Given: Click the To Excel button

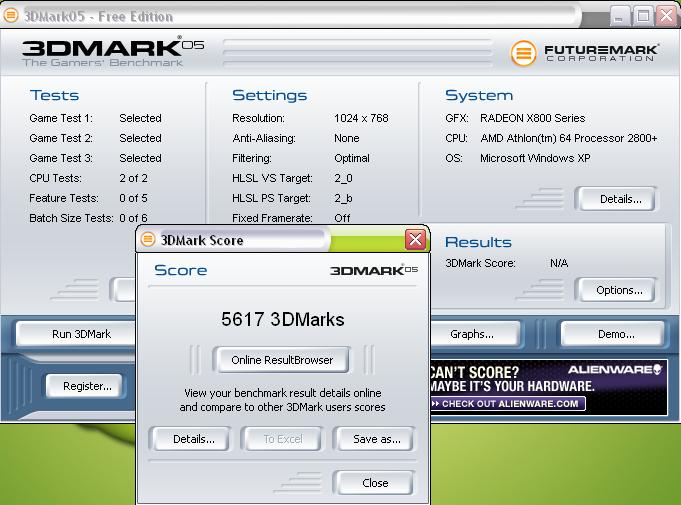Looking at the screenshot, I should click(x=283, y=439).
